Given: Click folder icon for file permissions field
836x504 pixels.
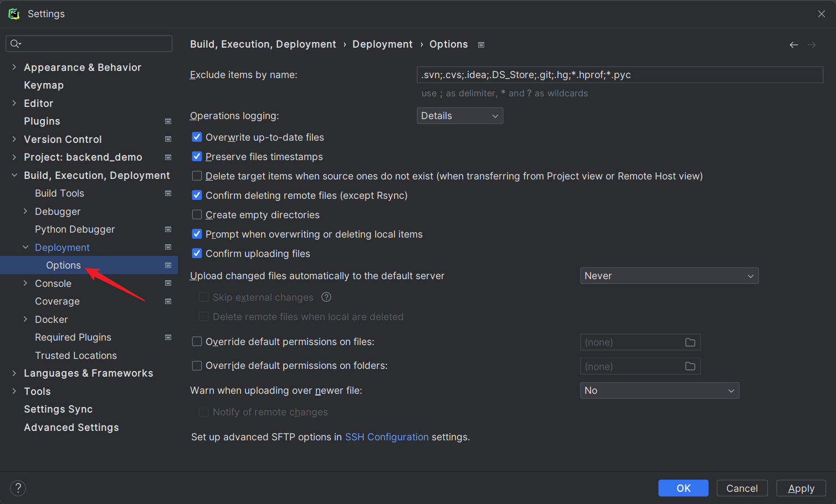Looking at the screenshot, I should tap(690, 342).
